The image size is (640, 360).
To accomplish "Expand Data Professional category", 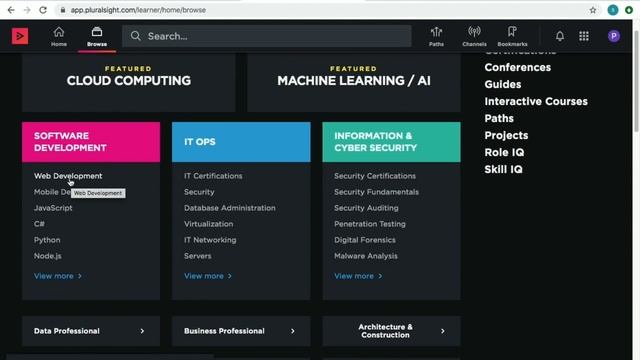I will click(91, 331).
